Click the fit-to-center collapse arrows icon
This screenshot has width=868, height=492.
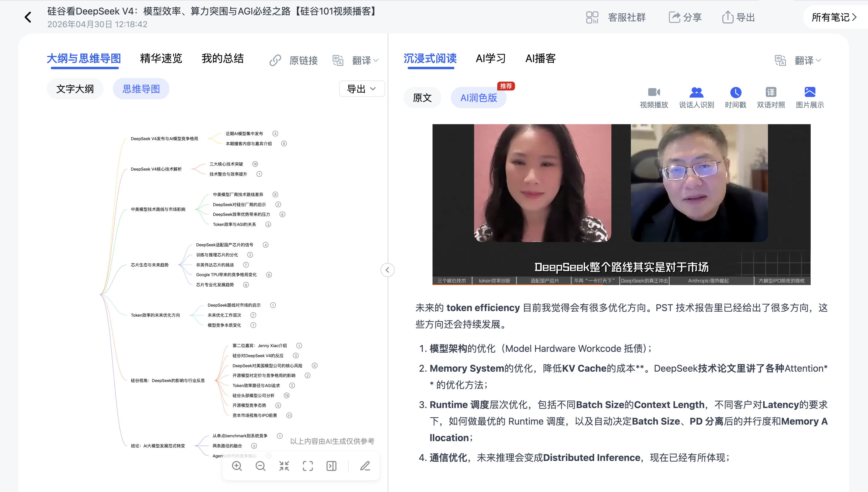pos(284,466)
